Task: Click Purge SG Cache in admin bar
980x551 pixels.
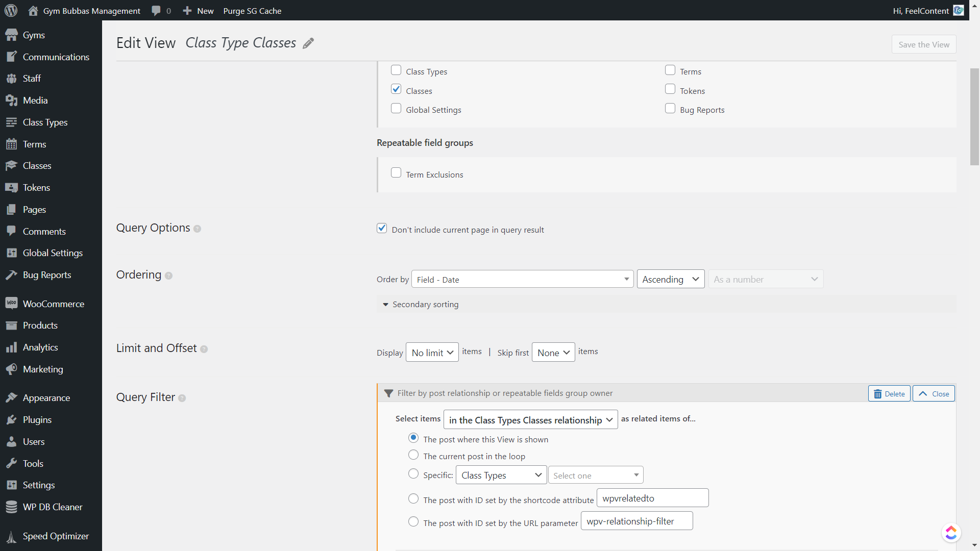Action: (252, 11)
